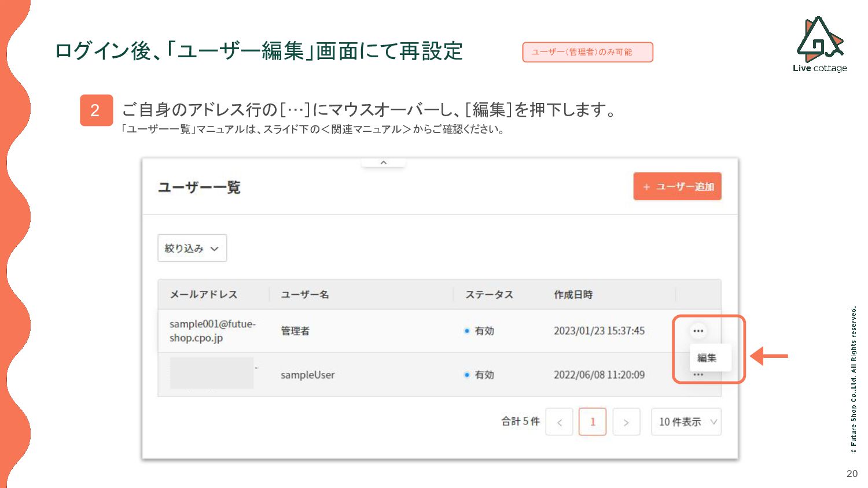Image resolution: width=868 pixels, height=488 pixels.
Task: Click the pink ユーザー(管理者)のみ可能 label
Action: [587, 52]
